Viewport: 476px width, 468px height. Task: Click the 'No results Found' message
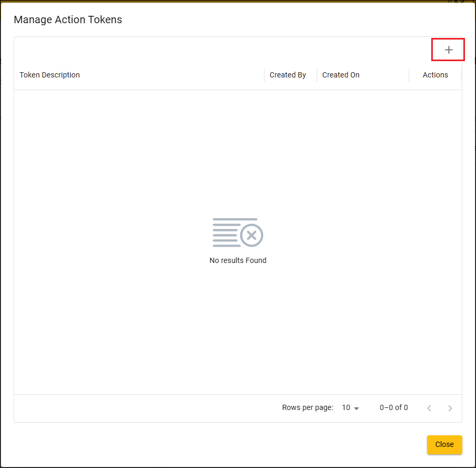pos(237,260)
